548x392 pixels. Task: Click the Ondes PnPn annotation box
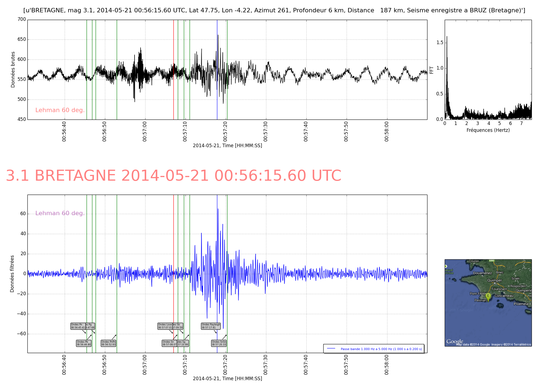click(x=109, y=343)
